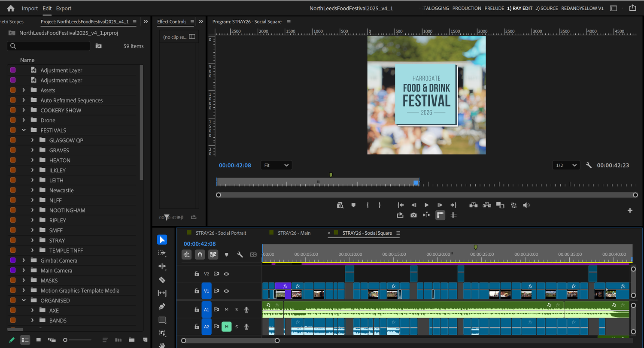Open the Workspaces layout icon

(613, 8)
